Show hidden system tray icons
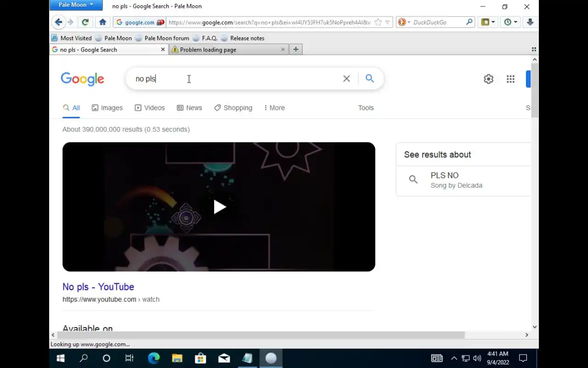The width and height of the screenshot is (588, 368). pos(454,358)
